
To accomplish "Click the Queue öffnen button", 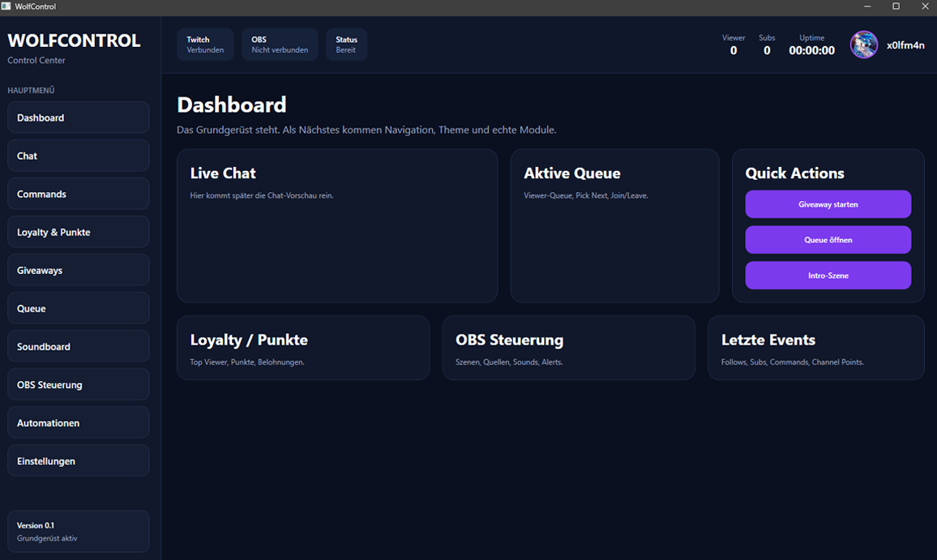I will (828, 240).
